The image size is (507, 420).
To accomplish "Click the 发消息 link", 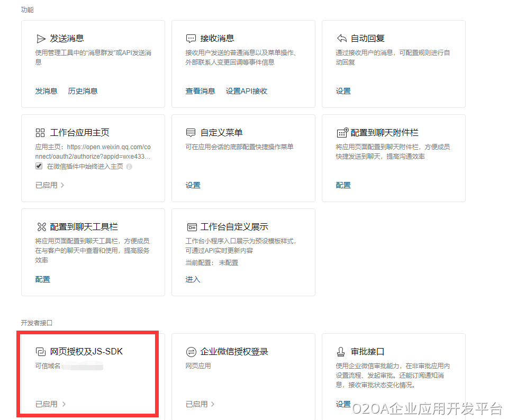I will coord(46,91).
